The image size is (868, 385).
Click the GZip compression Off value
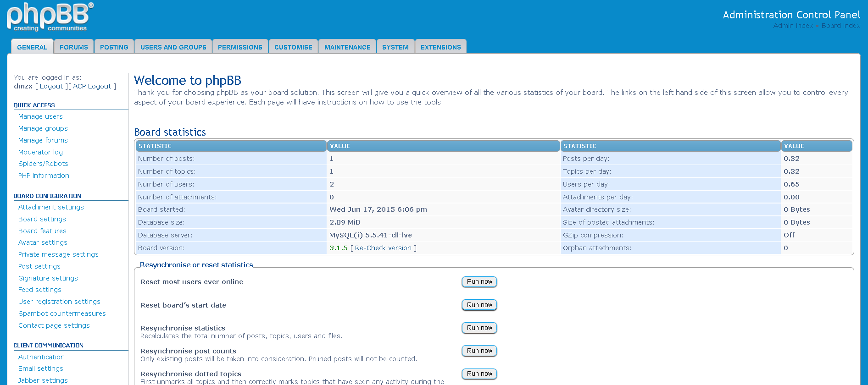pos(789,235)
